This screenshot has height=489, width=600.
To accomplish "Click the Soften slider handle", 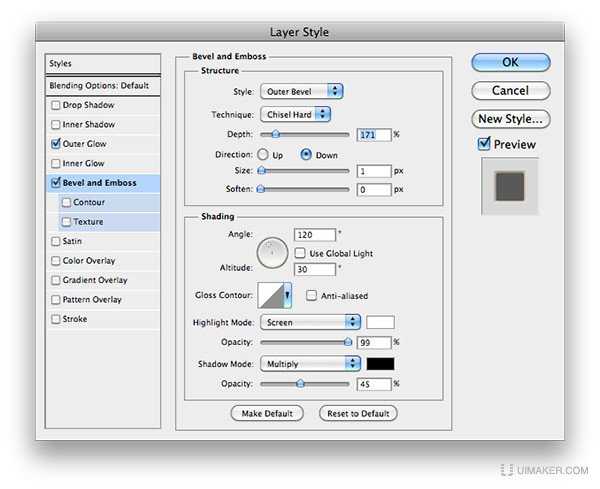I will pos(261,189).
